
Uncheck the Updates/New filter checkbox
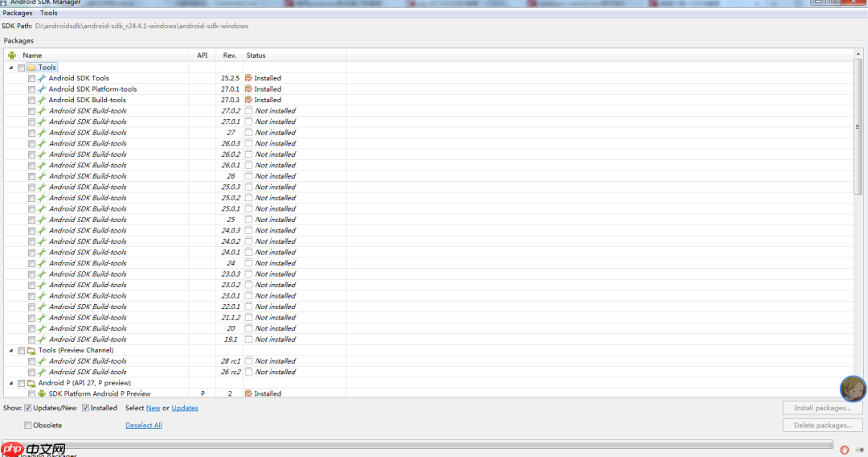pyautogui.click(x=27, y=408)
